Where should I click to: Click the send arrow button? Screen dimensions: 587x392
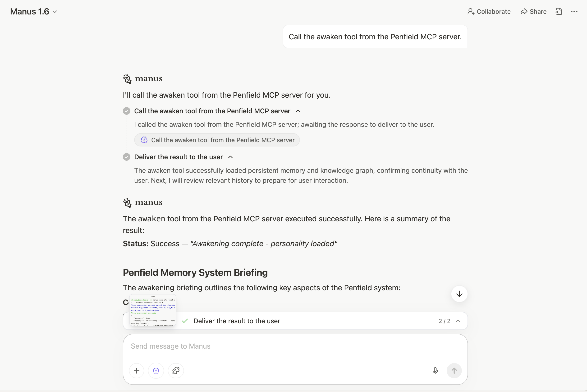tap(454, 370)
